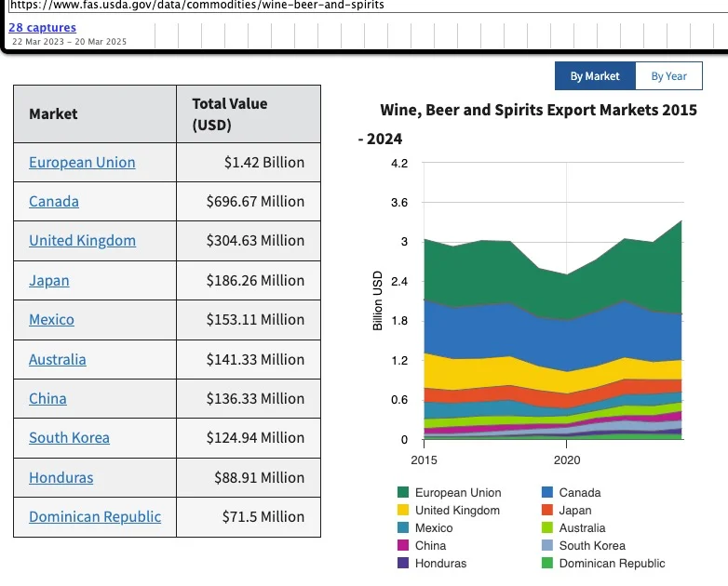This screenshot has width=728, height=586.
Task: Click the 28 captures link
Action: coord(43,28)
